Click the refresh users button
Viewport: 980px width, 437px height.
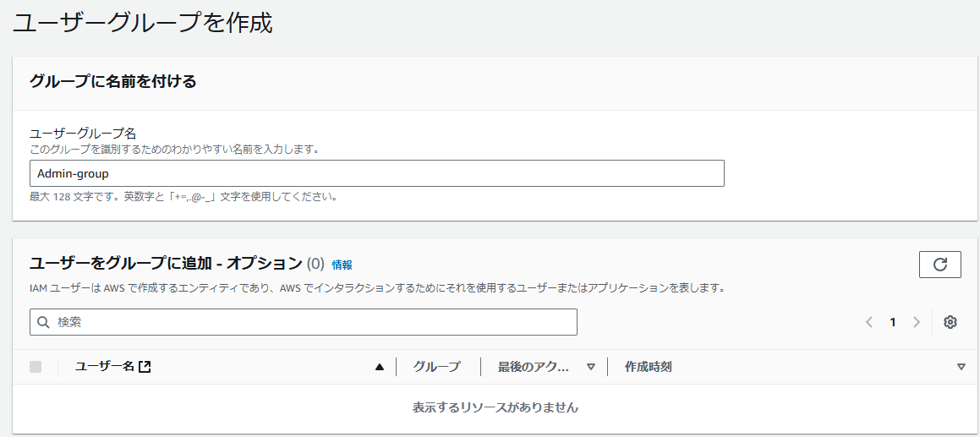pos(940,265)
